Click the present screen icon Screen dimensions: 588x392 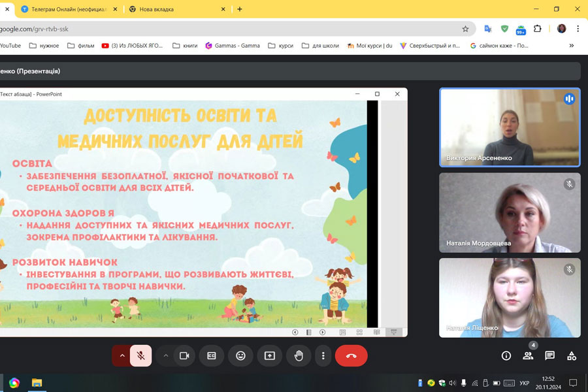click(269, 355)
